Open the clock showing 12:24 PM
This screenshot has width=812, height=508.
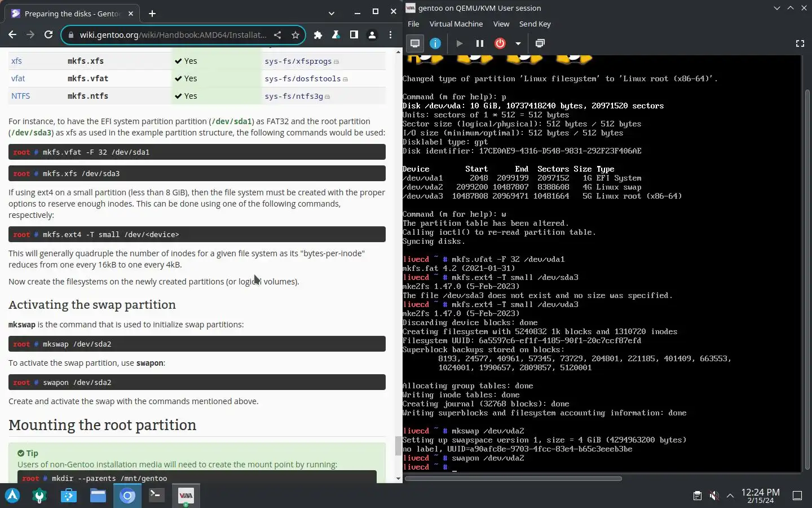tap(760, 496)
